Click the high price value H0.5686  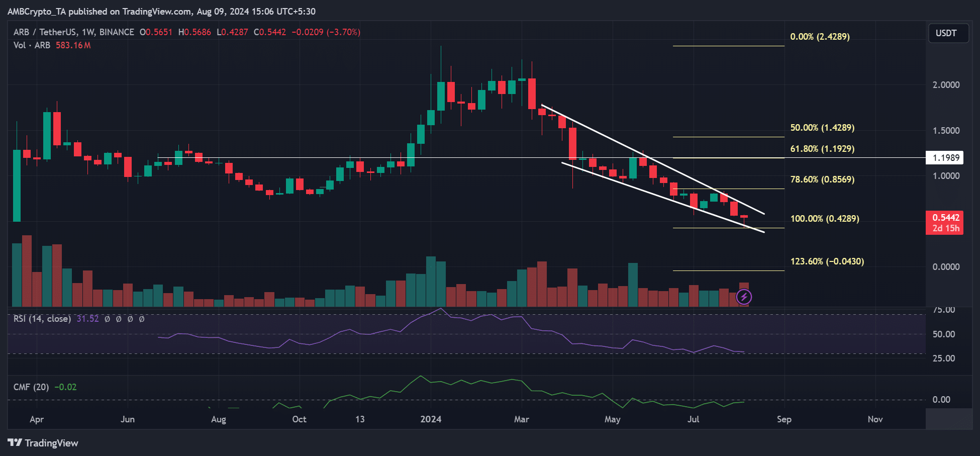pyautogui.click(x=194, y=32)
